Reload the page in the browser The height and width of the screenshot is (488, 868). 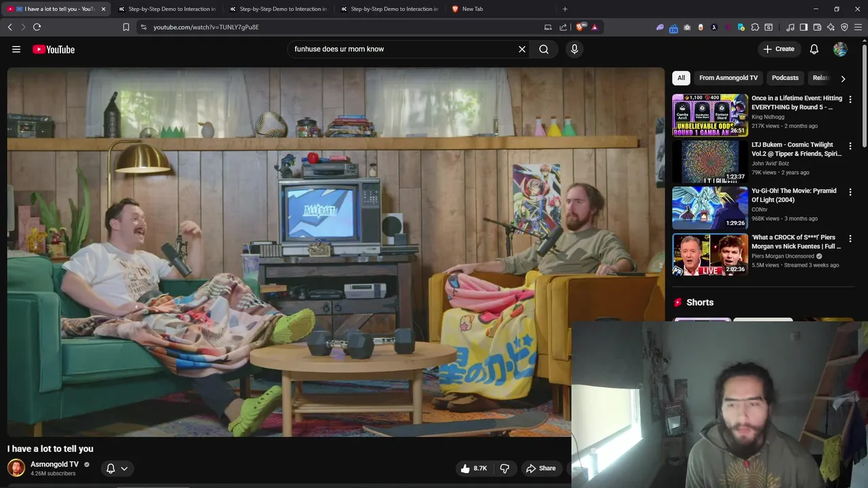37,27
